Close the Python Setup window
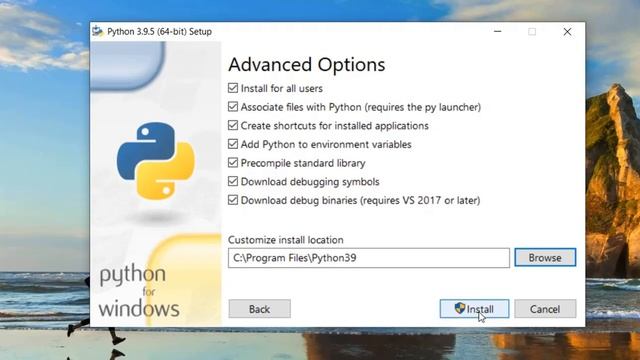640x360 pixels. tap(567, 31)
